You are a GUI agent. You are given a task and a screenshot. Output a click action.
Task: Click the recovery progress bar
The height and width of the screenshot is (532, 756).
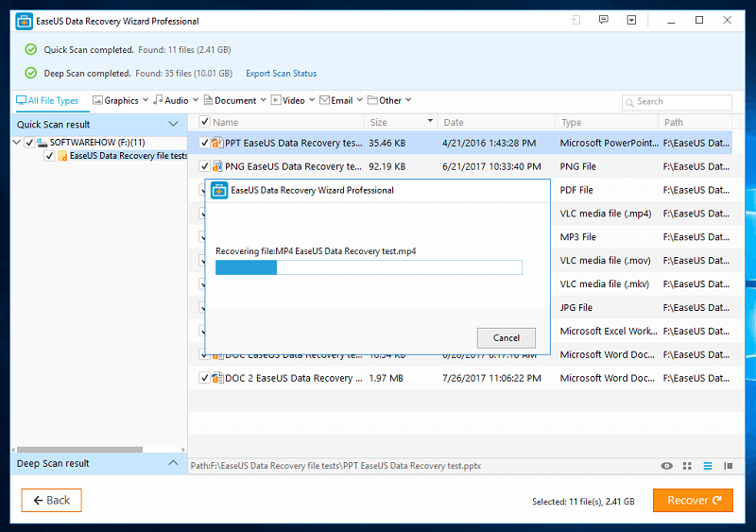369,267
